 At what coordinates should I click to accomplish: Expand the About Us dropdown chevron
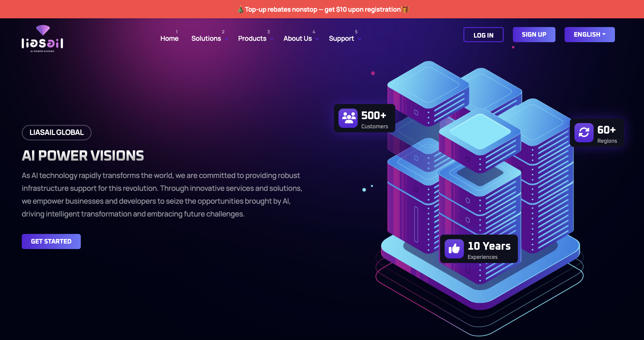coord(317,39)
